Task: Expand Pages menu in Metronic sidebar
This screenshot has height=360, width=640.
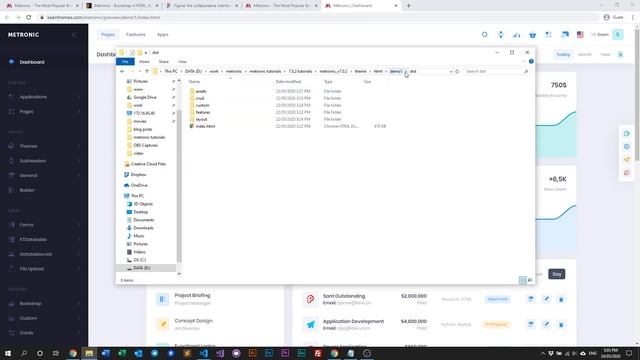Action: pyautogui.click(x=44, y=112)
